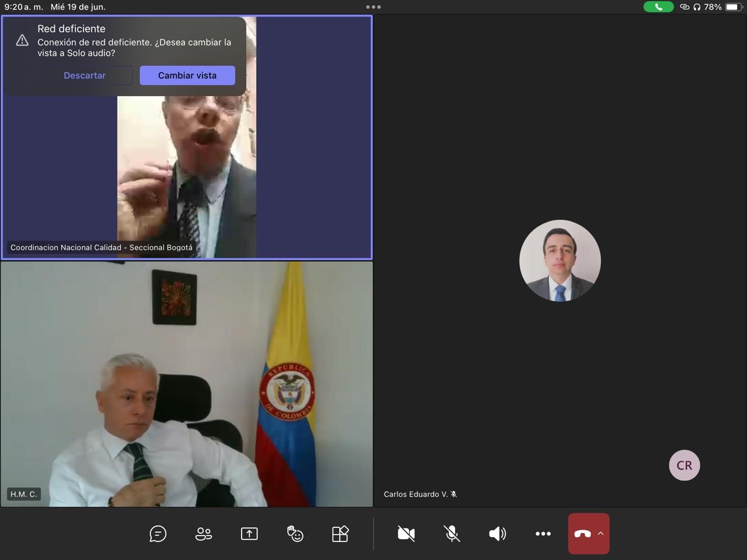Viewport: 747px width, 560px height.
Task: Tap the H.M. C. name label
Action: point(24,494)
